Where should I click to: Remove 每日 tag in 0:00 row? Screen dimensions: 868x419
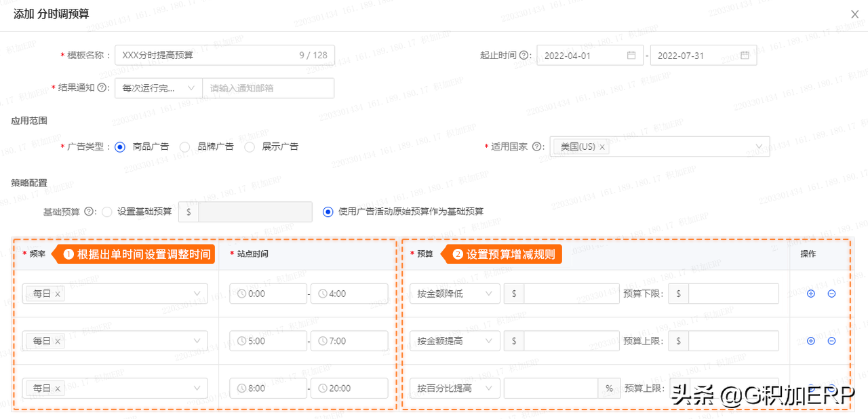tap(58, 294)
